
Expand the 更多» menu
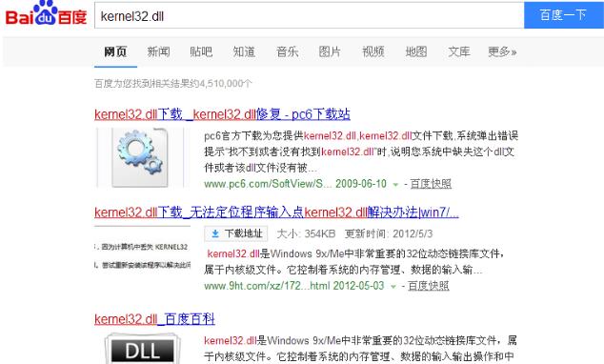pos(502,51)
